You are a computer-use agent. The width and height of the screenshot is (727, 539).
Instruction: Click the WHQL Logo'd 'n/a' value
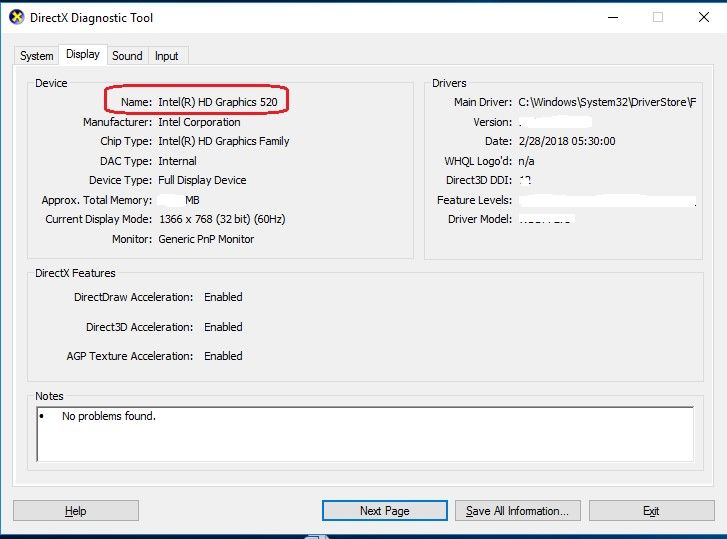point(526,161)
